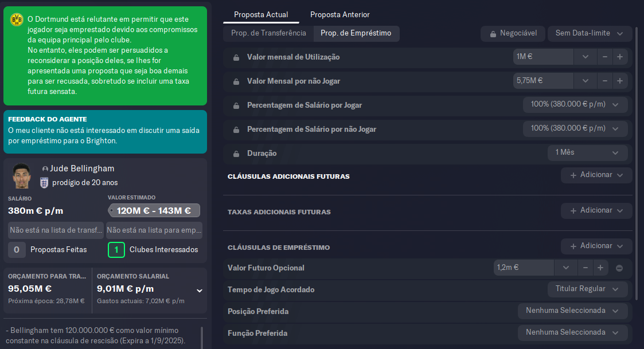The width and height of the screenshot is (644, 349).
Task: Click the Dortmund club badge icon
Action: (x=17, y=19)
